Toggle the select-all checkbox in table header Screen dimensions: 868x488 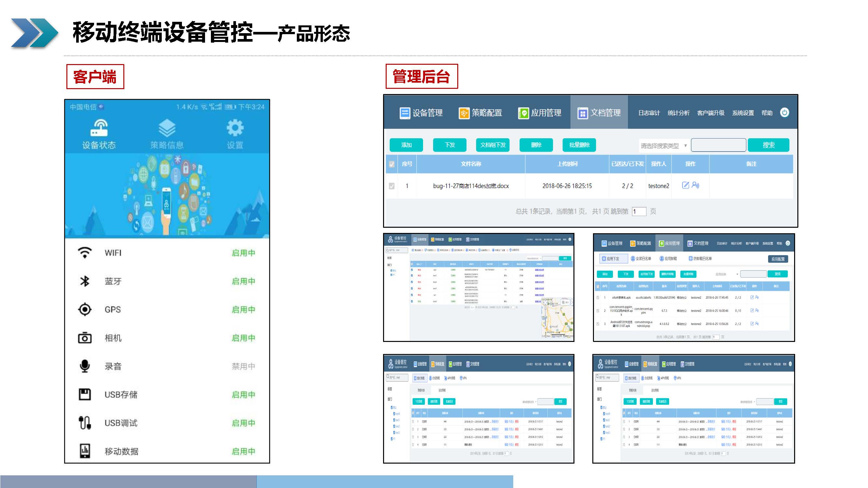pos(392,164)
